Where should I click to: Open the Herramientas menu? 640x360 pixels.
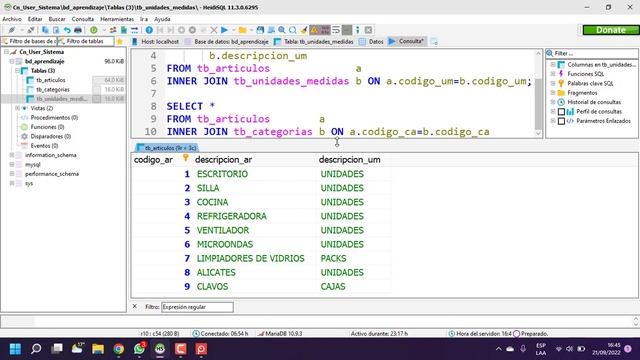click(x=117, y=19)
